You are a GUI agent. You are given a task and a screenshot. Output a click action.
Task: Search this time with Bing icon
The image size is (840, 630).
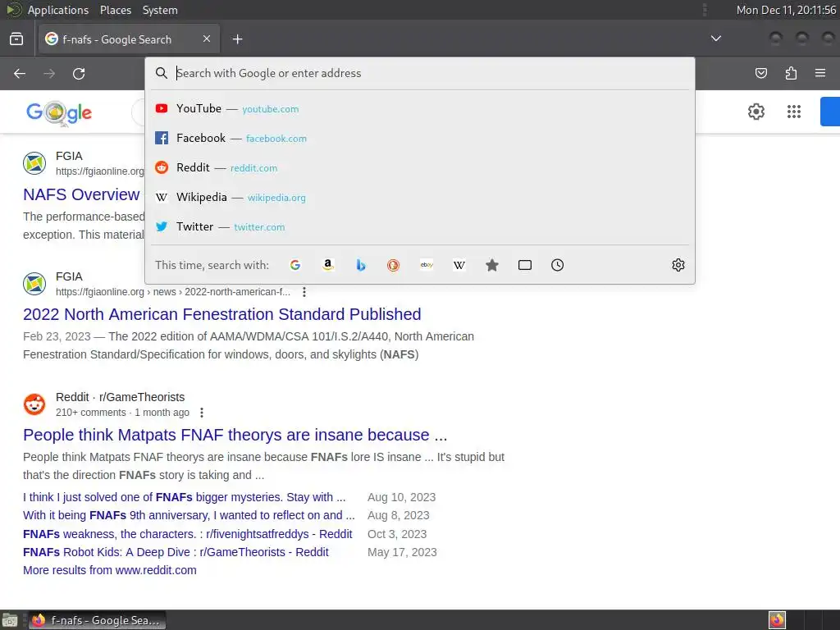tap(361, 265)
